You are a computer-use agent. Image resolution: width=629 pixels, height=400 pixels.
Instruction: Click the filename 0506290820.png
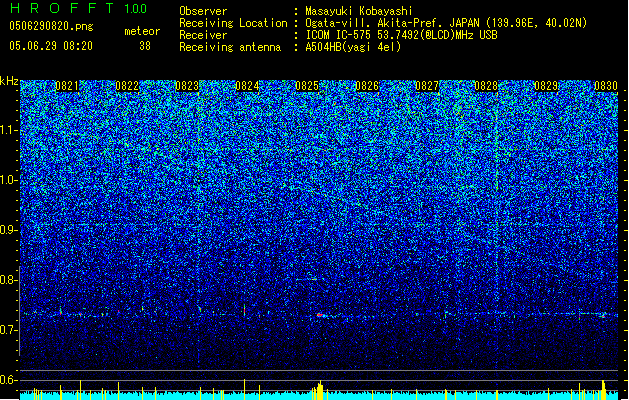[x=51, y=27]
